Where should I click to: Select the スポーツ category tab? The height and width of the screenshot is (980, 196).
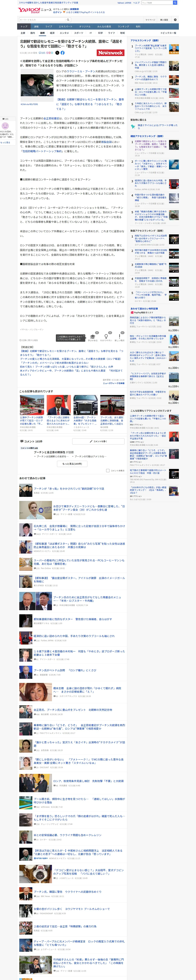point(78,33)
